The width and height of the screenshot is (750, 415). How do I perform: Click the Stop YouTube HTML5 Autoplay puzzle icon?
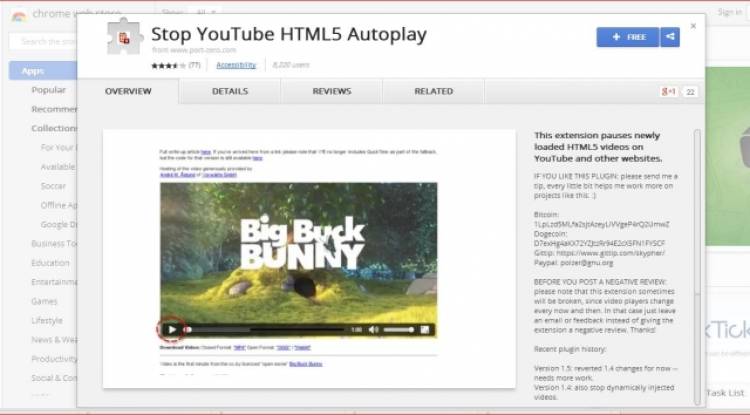pos(124,36)
